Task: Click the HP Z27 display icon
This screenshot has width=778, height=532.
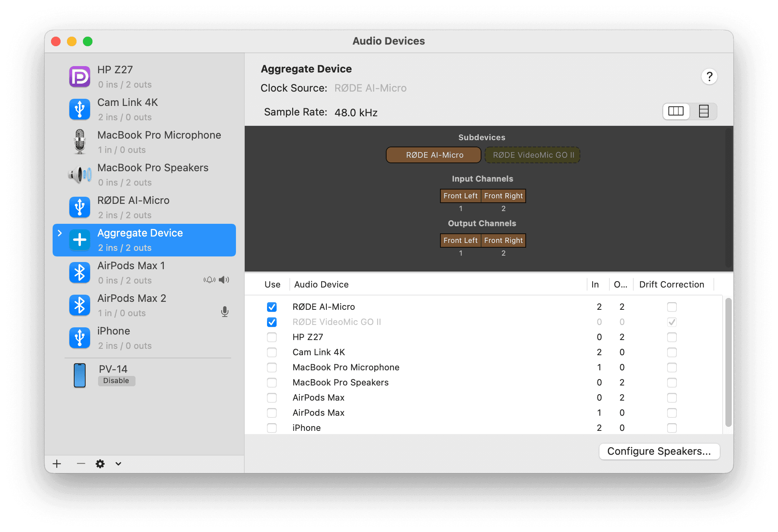Action: coord(80,76)
